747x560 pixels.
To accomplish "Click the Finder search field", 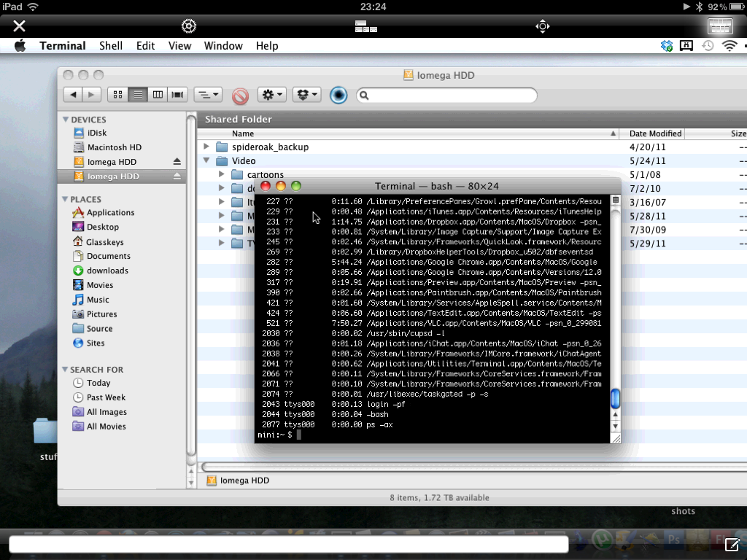I will coord(446,96).
